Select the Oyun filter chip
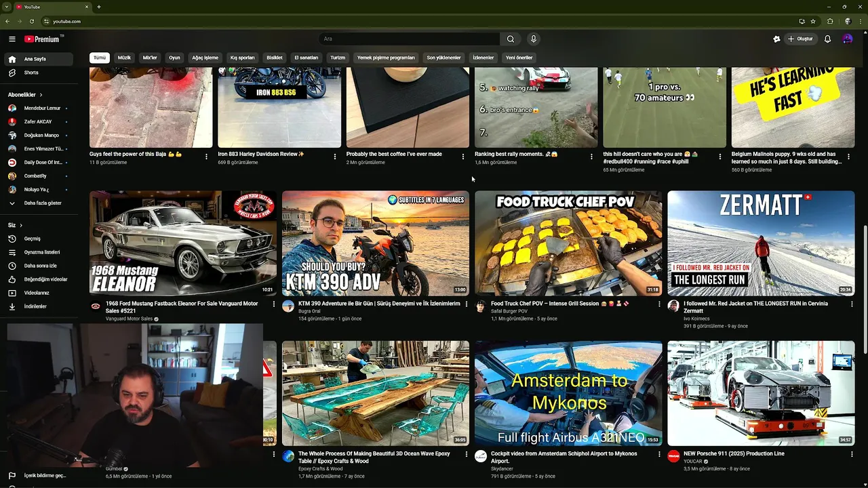 pos(174,58)
